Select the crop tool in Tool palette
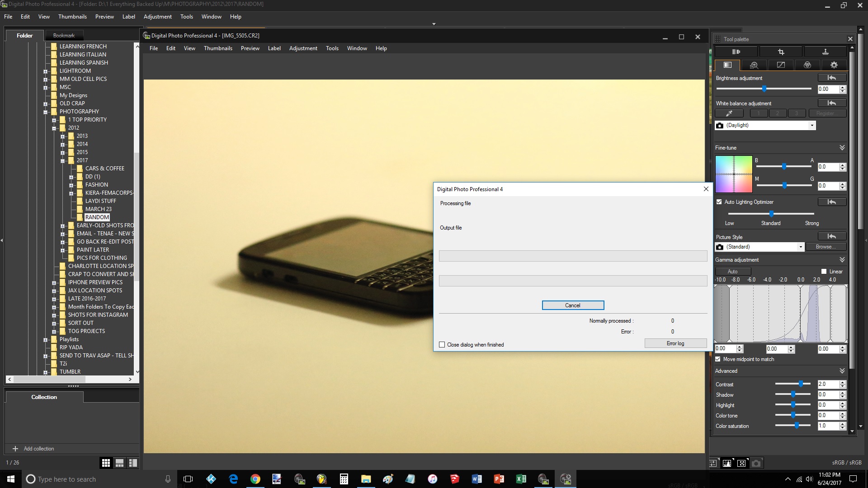The height and width of the screenshot is (488, 868). pos(781,52)
